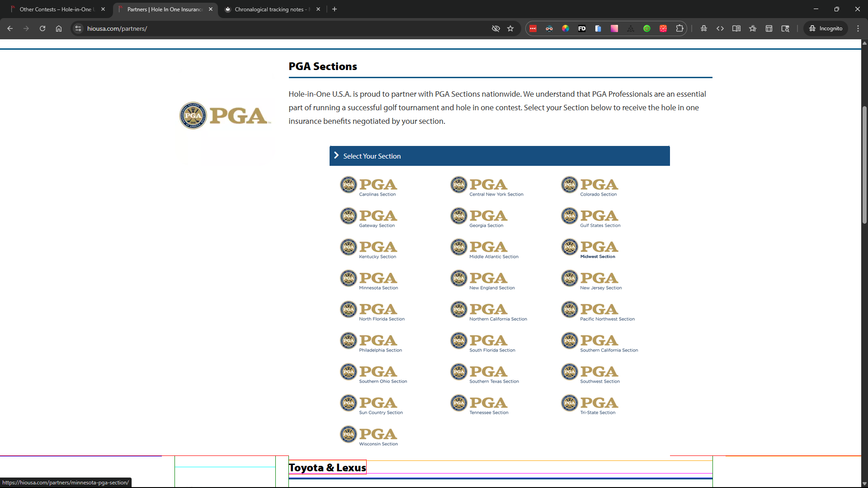Open the Central New York Section logo
This screenshot has height=488, width=868.
(x=487, y=186)
